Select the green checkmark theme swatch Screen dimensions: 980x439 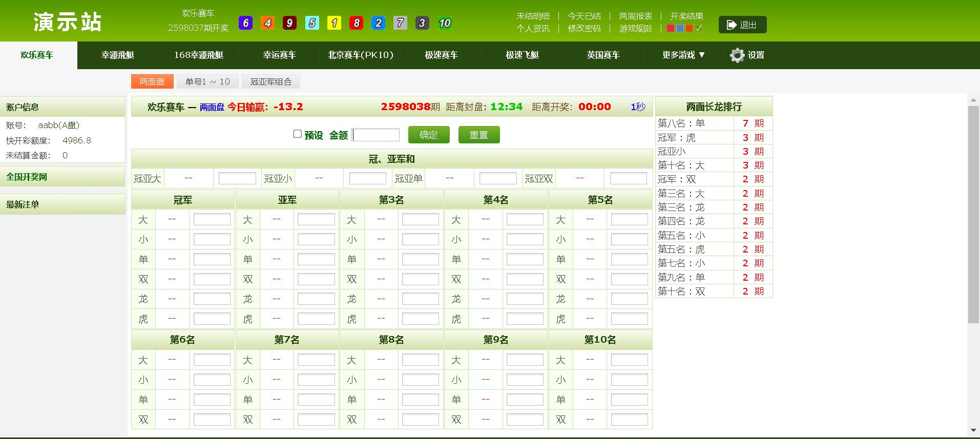[x=699, y=29]
